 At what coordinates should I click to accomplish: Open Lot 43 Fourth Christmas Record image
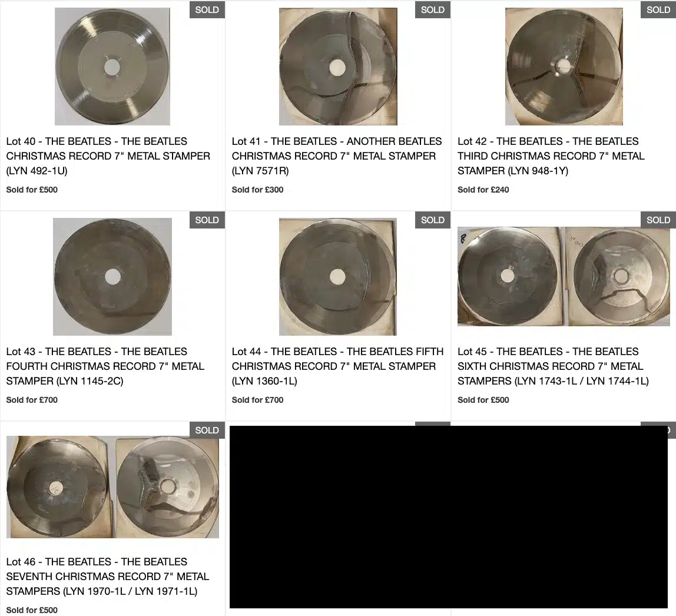pyautogui.click(x=112, y=277)
